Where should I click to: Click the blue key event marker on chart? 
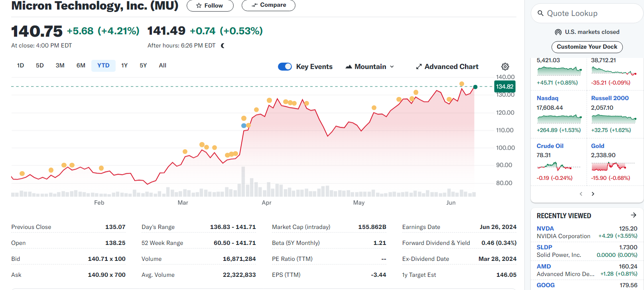coord(244,126)
